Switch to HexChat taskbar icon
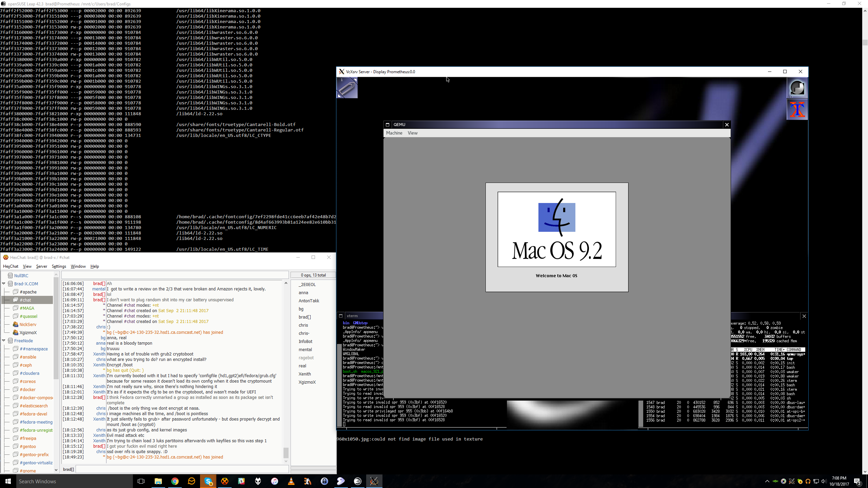This screenshot has width=868, height=488. 225,481
